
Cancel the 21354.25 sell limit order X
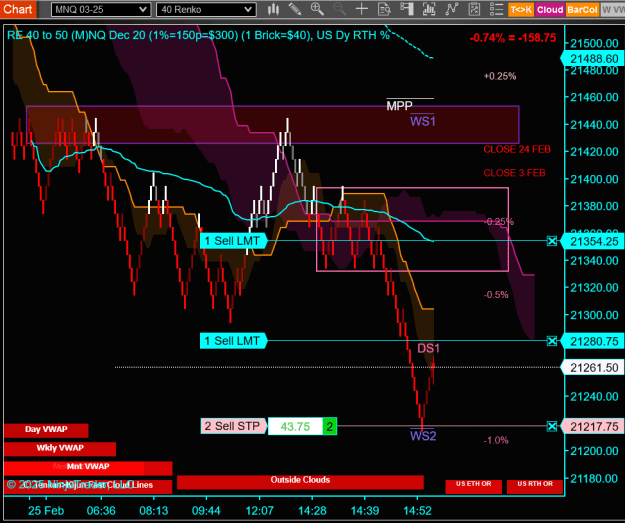coord(552,241)
